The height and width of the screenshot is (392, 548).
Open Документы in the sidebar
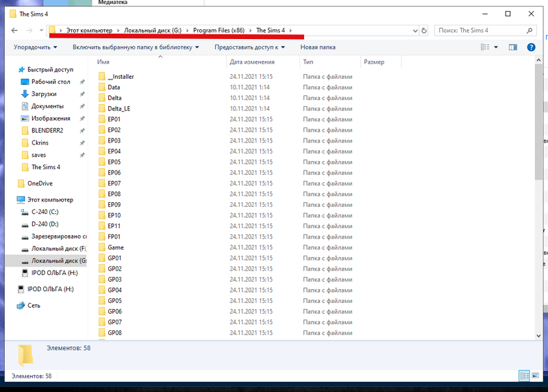(x=47, y=106)
